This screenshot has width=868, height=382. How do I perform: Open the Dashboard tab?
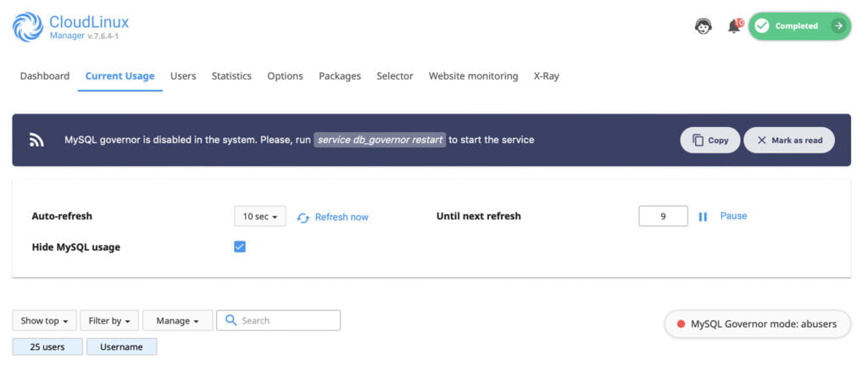[x=45, y=76]
